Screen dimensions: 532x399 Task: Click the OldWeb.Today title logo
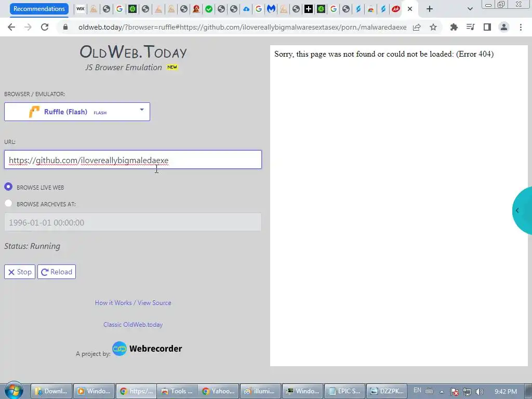pos(133,52)
